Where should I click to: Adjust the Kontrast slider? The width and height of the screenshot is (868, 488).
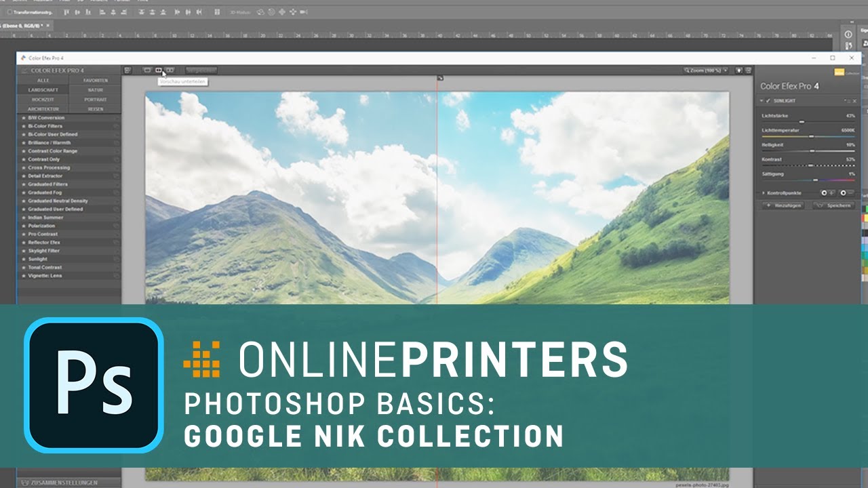tap(808, 165)
